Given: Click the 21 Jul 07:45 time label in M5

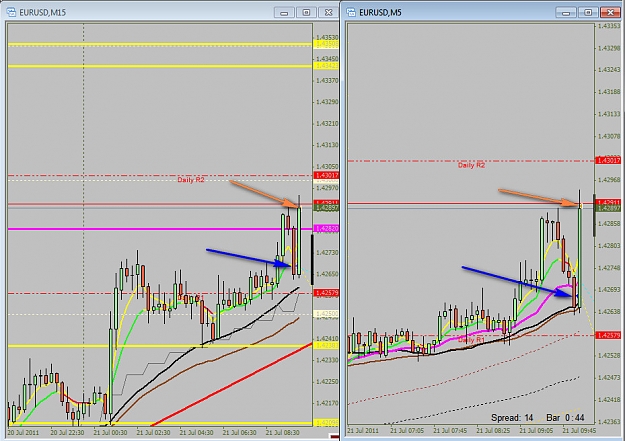Looking at the screenshot, I should click(x=450, y=431).
